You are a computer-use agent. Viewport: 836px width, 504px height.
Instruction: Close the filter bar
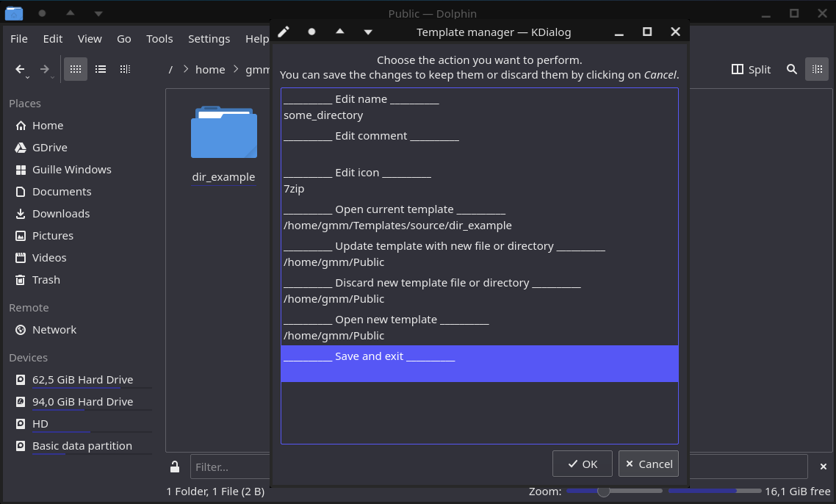pyautogui.click(x=824, y=467)
